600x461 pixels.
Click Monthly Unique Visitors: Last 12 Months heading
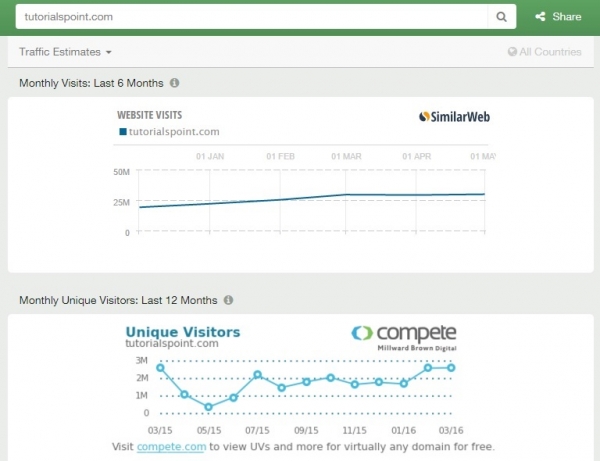[x=118, y=300]
